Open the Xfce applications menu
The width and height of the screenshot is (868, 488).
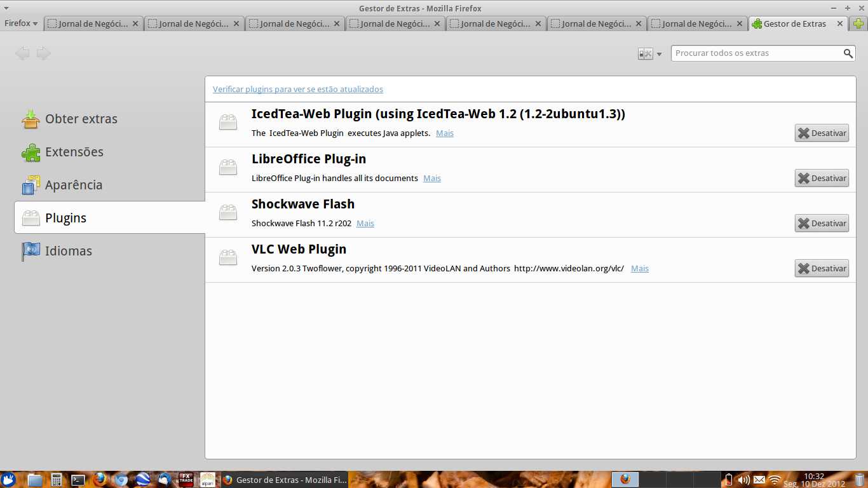click(x=8, y=480)
